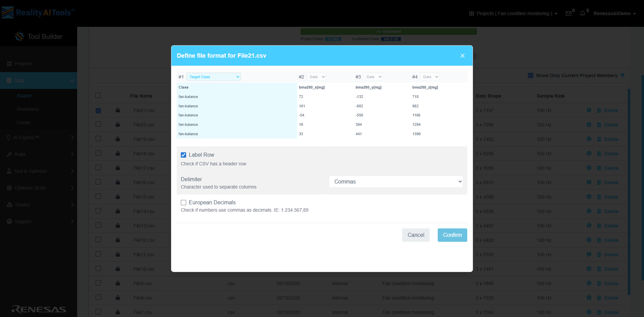Viewport: 644px width, 317px height.
Task: Open the Delimiter Commas dropdown
Action: click(x=395, y=181)
